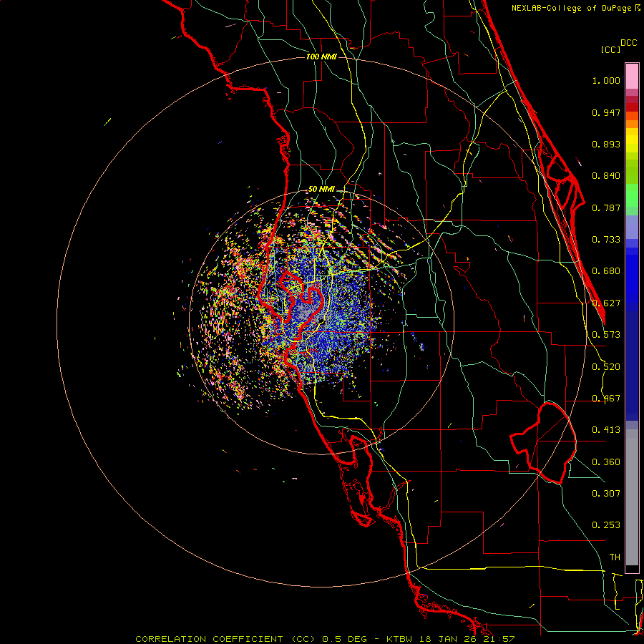This screenshot has width=644, height=644.
Task: Click the 0.307 scale value
Action: tap(606, 493)
